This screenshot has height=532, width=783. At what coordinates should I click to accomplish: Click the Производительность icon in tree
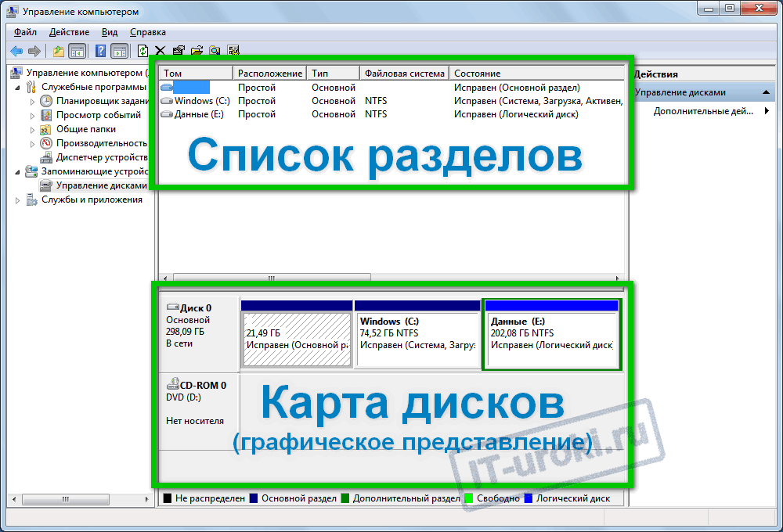pyautogui.click(x=46, y=143)
